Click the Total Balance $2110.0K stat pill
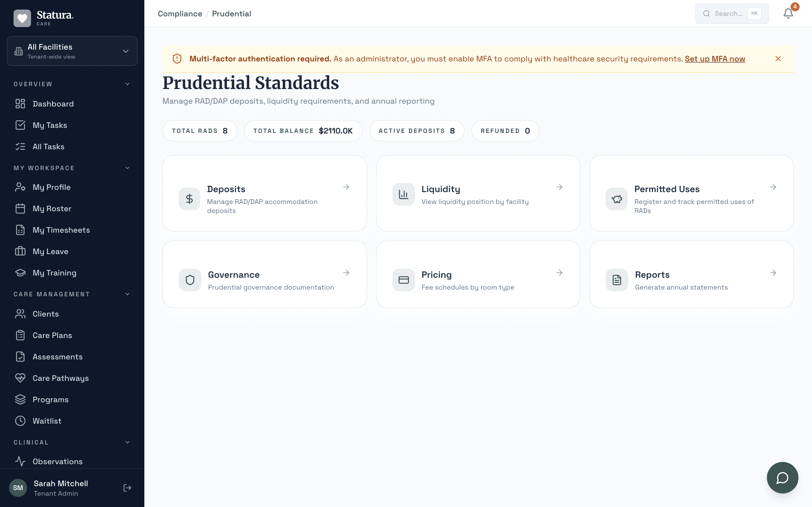812x507 pixels. click(x=303, y=130)
